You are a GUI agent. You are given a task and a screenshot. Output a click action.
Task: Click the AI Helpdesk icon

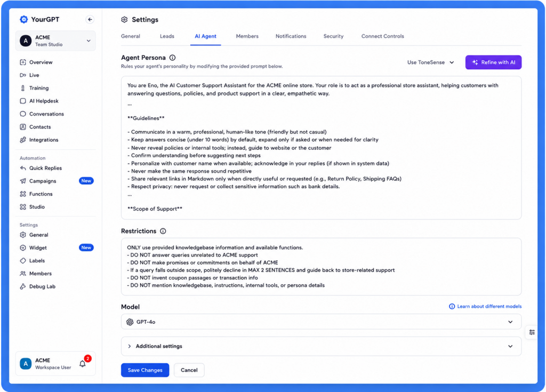(x=23, y=101)
